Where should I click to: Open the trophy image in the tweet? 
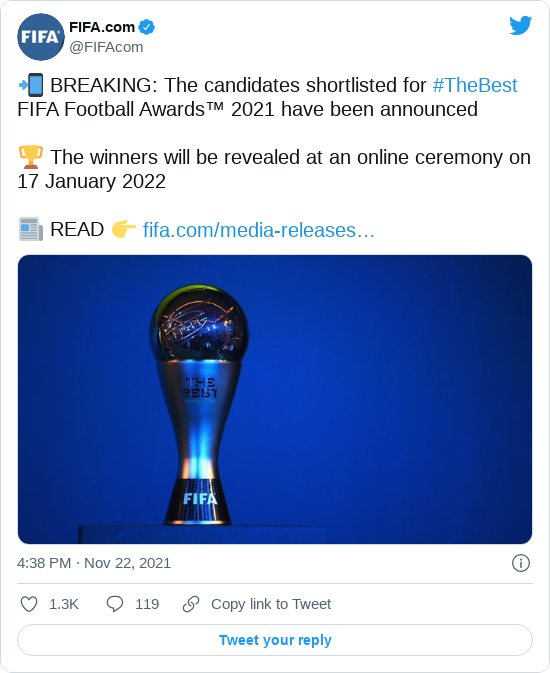275,399
